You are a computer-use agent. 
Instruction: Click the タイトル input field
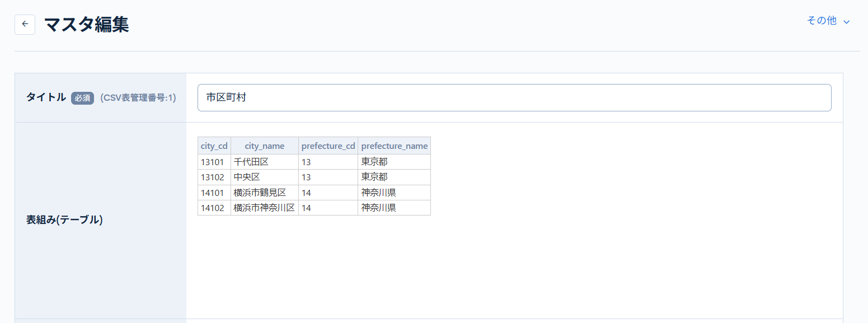click(x=514, y=97)
